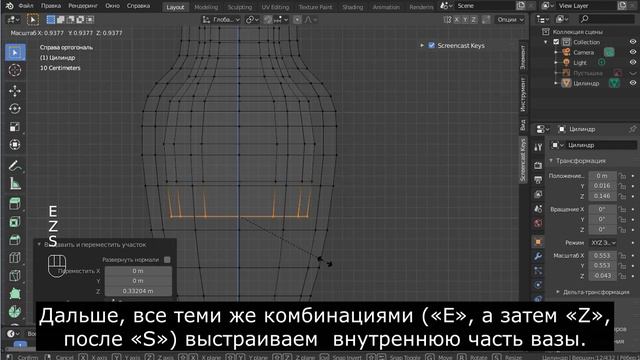Toggle X mirror axis button
640x360 pixels.
point(456,20)
